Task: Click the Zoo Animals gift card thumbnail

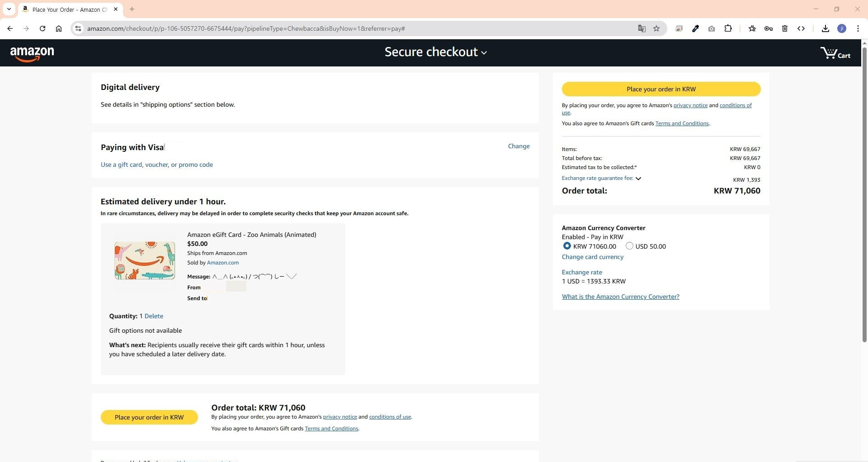Action: [x=145, y=260]
